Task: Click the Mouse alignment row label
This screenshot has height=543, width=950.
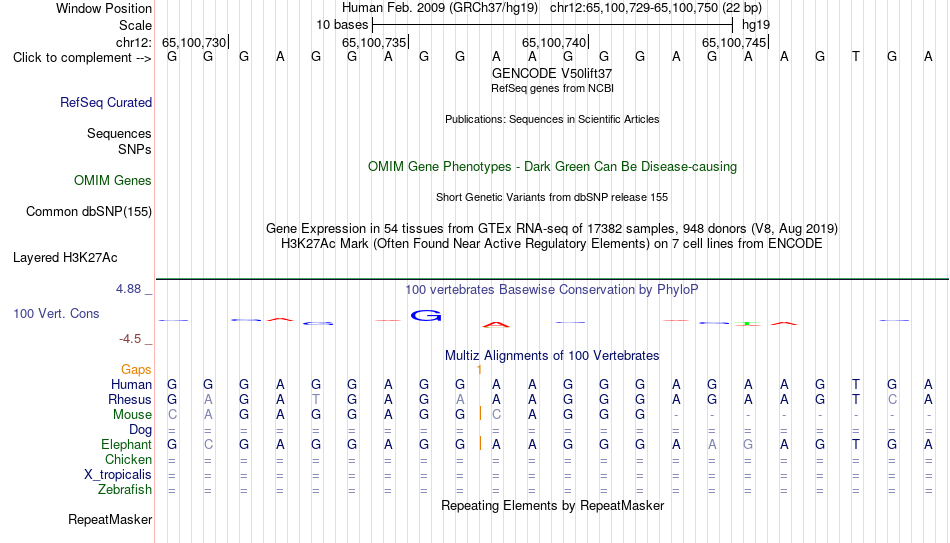Action: 133,415
